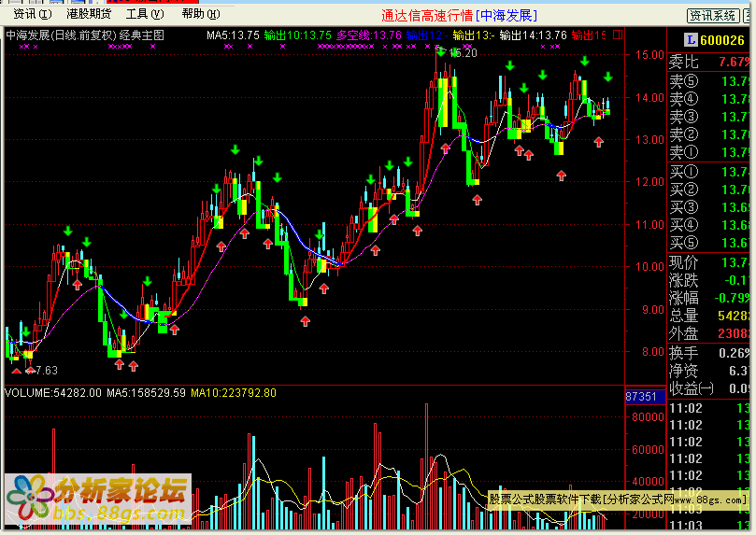The width and height of the screenshot is (756, 535).
Task: Click the red up-triangle marker left of 7.63
Action: pos(17,372)
